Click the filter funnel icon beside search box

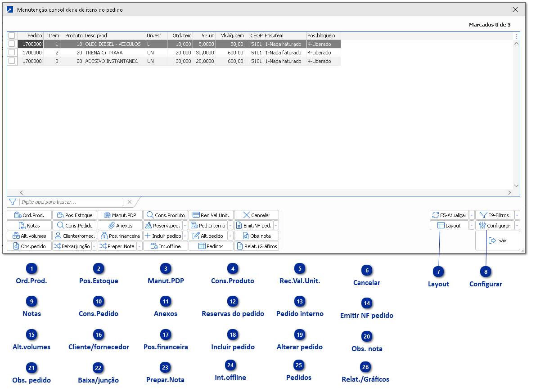pos(13,202)
